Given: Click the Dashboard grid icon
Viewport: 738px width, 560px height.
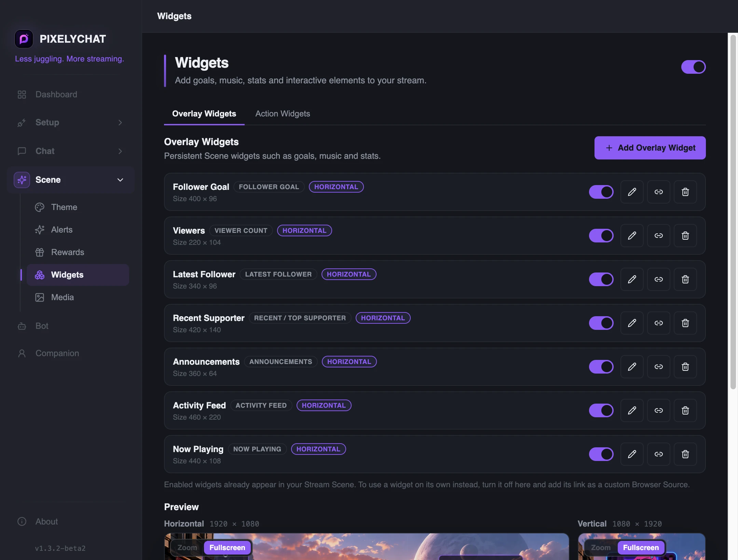Looking at the screenshot, I should click(x=22, y=95).
